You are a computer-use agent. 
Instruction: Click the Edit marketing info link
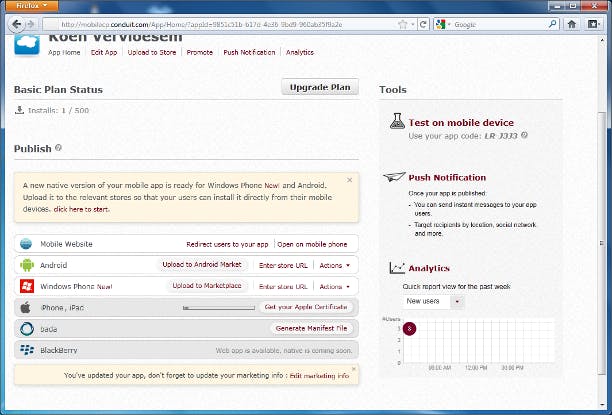pyautogui.click(x=319, y=376)
